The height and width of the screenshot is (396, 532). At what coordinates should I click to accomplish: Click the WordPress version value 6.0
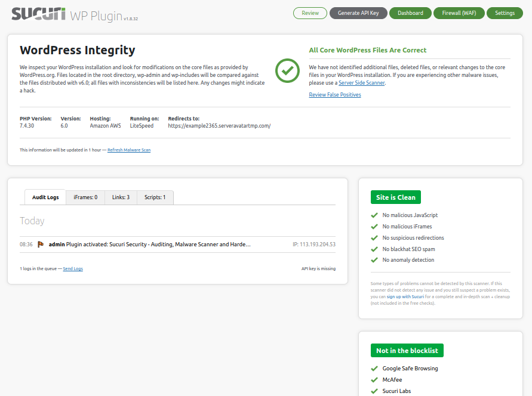point(64,126)
